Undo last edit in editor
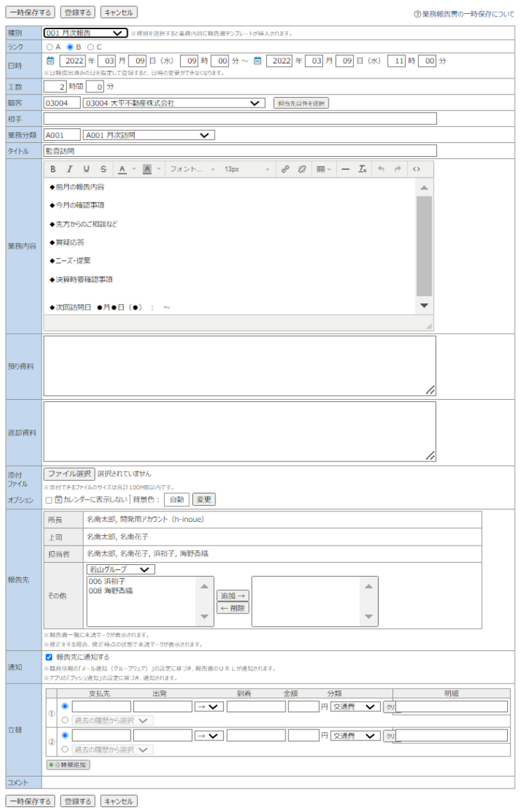Screen dimensions: 521x812 [x=381, y=169]
